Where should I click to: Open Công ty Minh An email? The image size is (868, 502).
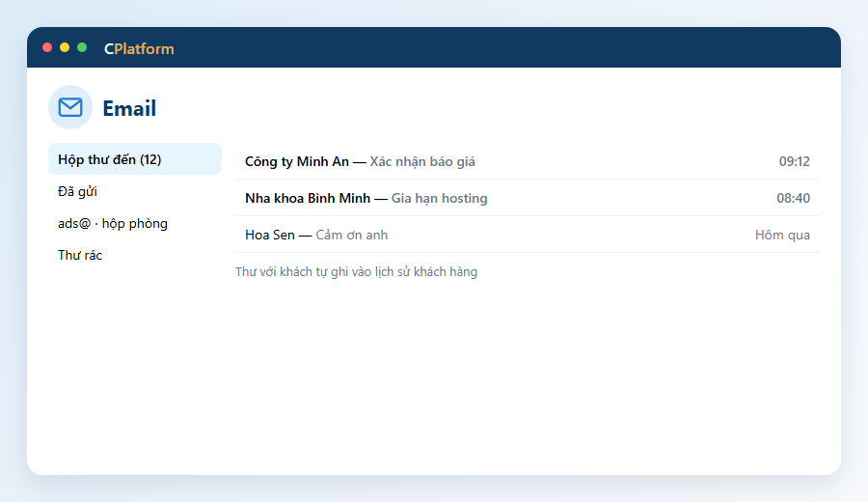[x=527, y=161]
